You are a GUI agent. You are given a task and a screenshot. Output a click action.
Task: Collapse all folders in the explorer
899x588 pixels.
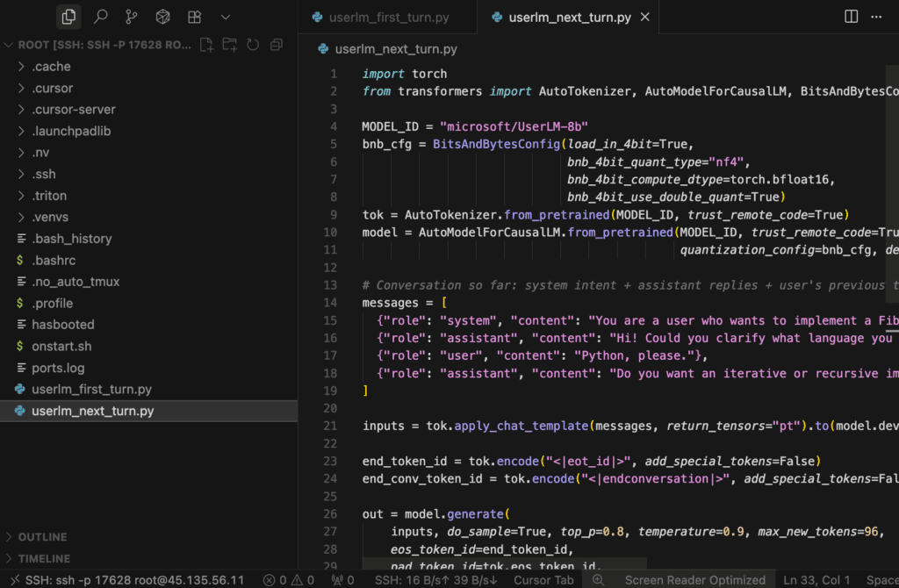click(x=276, y=45)
